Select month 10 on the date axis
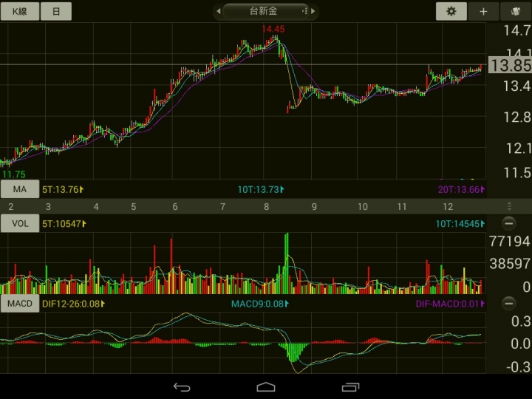The height and width of the screenshot is (399, 532). [x=363, y=206]
